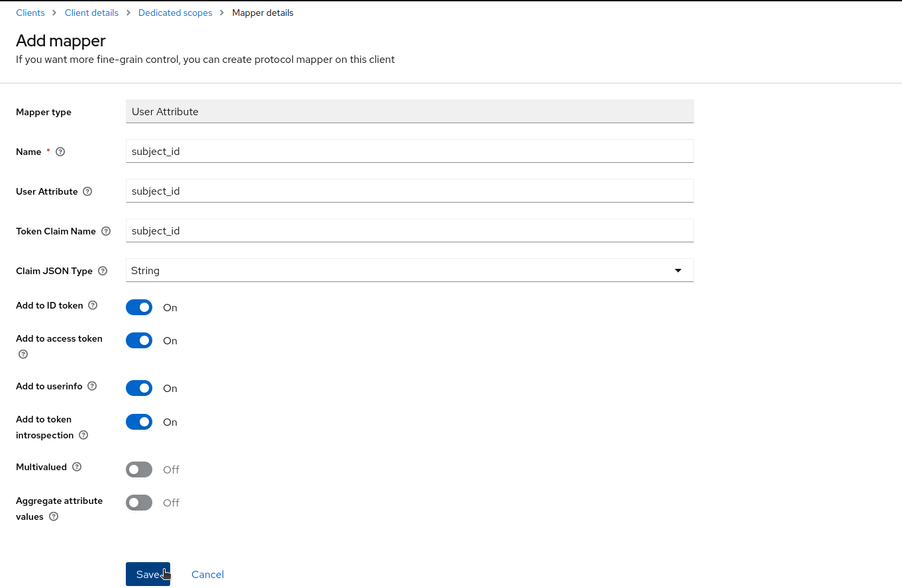
Task: Turn on Aggregate attribute values switch
Action: point(139,503)
